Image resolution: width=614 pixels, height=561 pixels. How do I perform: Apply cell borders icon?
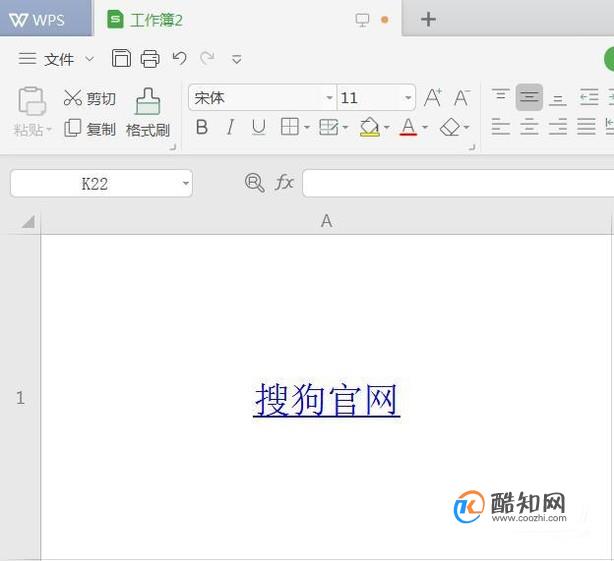click(x=289, y=127)
